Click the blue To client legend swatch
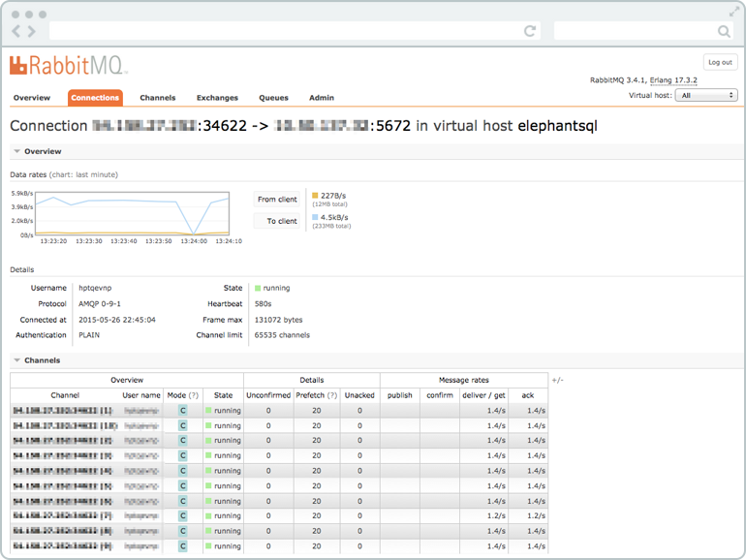 (315, 217)
